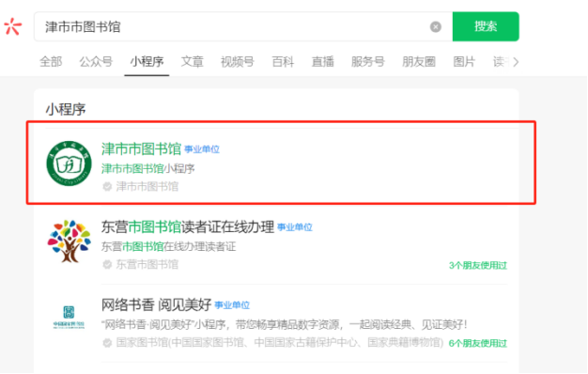This screenshot has width=588, height=374.
Task: Click the description 津市市图书馆小程序
Action: (x=148, y=169)
